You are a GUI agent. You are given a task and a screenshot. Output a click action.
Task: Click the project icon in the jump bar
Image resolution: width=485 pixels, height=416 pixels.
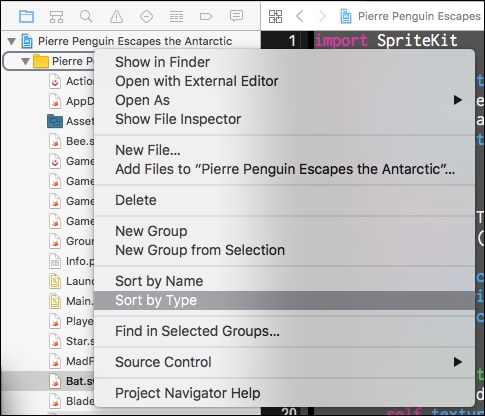point(346,16)
